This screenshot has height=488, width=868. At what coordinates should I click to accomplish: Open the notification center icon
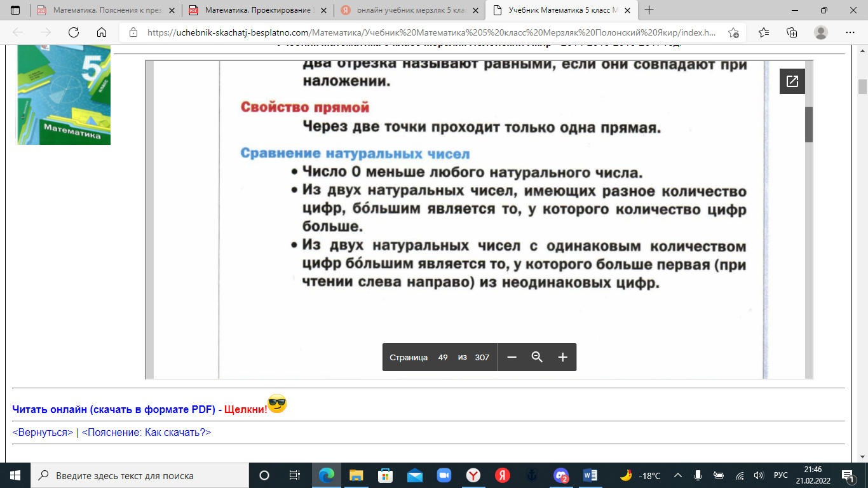click(849, 475)
